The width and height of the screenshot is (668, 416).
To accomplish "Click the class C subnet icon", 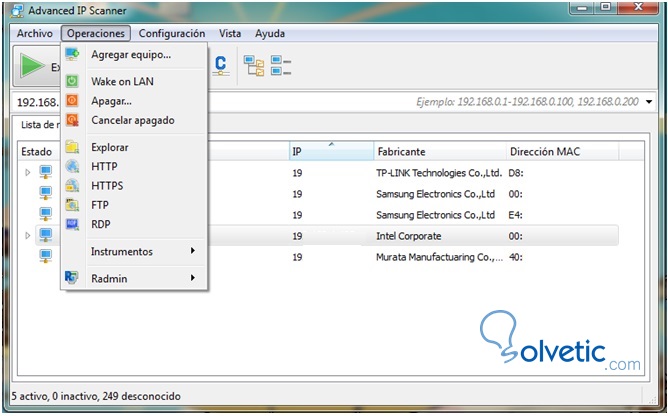I will (220, 66).
